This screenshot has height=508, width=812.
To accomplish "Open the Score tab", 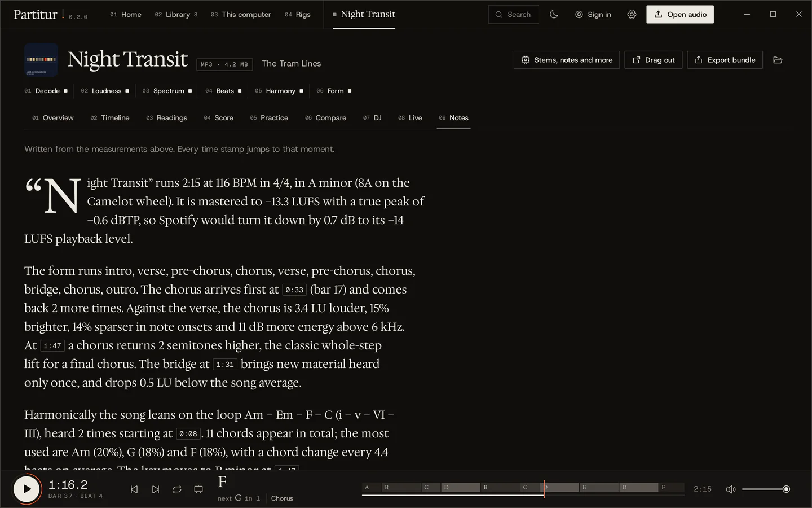I will [218, 118].
